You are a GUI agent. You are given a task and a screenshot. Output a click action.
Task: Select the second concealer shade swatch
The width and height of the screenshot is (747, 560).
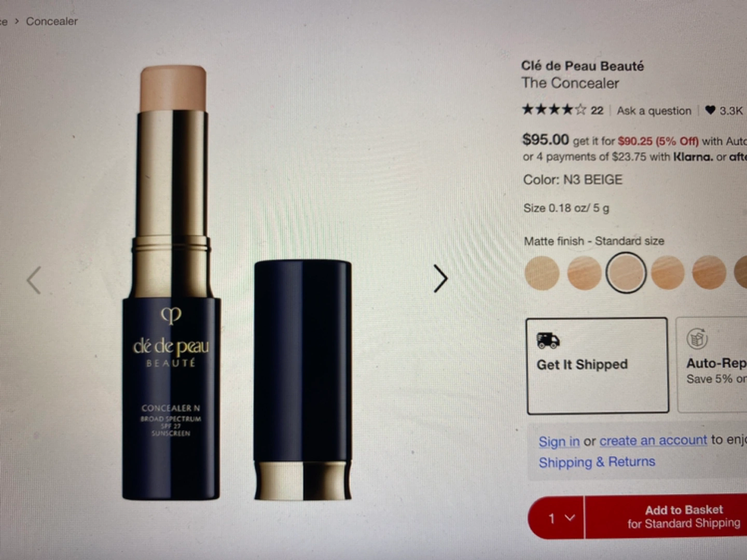click(584, 273)
